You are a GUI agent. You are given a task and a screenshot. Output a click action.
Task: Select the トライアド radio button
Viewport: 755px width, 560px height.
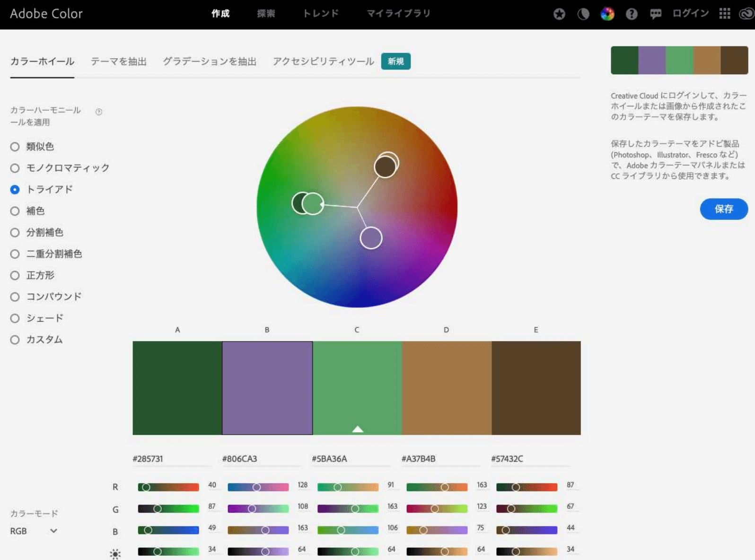point(15,190)
